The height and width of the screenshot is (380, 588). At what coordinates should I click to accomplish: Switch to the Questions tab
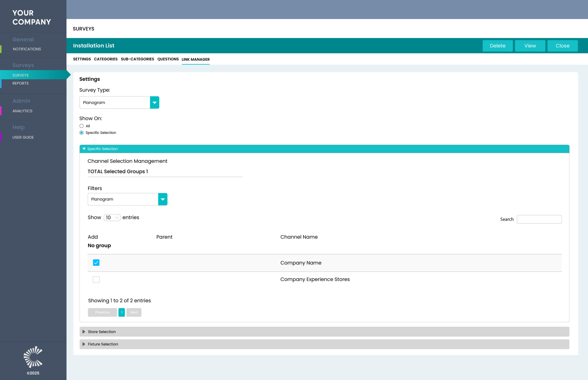coord(168,59)
